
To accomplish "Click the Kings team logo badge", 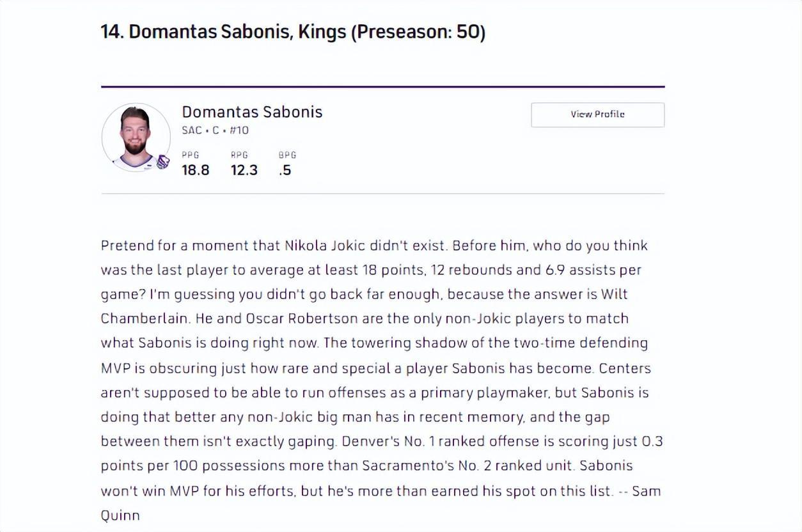I will 162,162.
